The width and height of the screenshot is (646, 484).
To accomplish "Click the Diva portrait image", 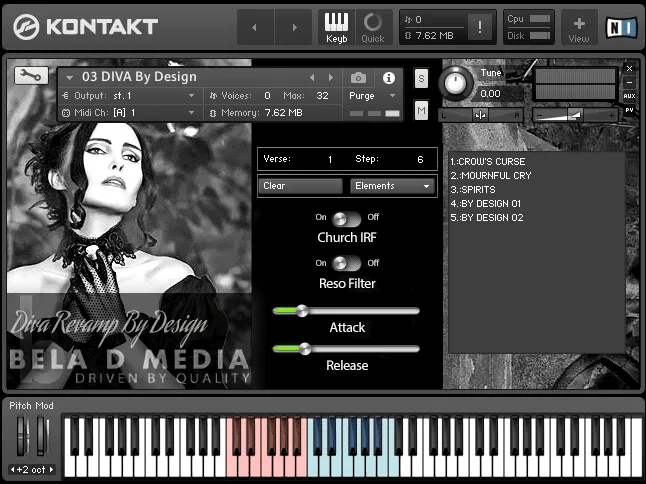I will pos(129,224).
